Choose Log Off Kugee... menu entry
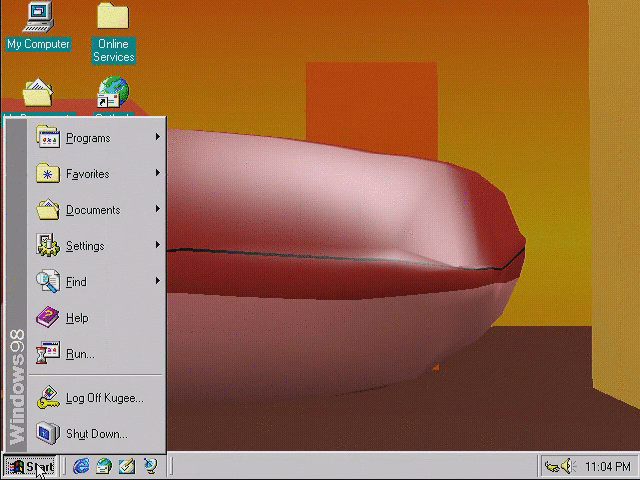Viewport: 640px width, 480px height. 97,398
